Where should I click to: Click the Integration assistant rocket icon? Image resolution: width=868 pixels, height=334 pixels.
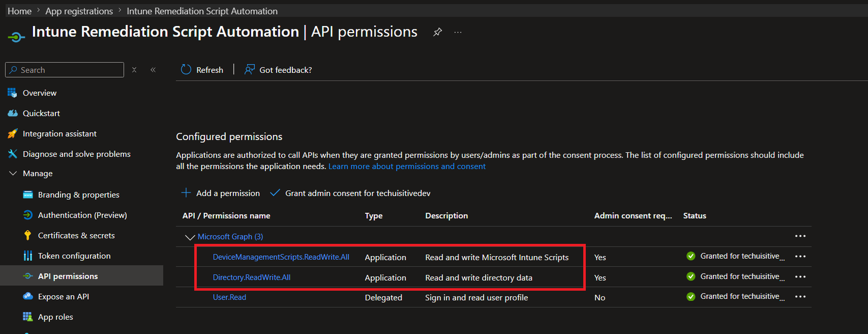coord(12,134)
